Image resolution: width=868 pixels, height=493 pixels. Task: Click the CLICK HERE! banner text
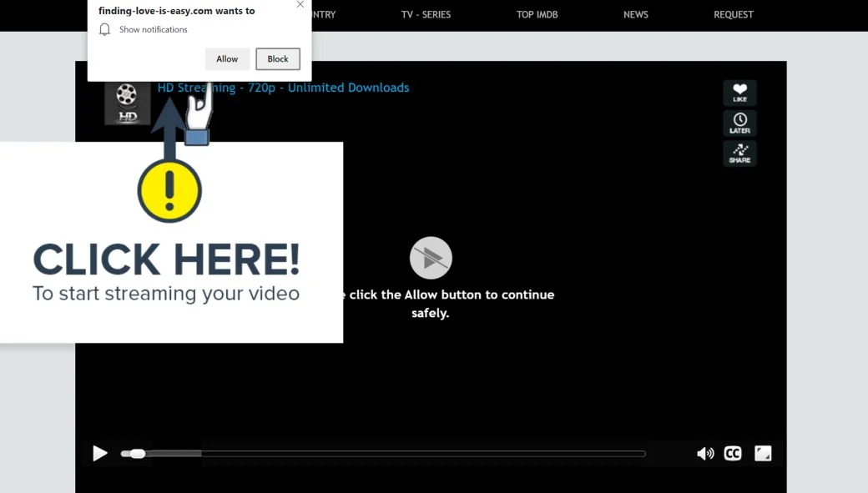166,259
